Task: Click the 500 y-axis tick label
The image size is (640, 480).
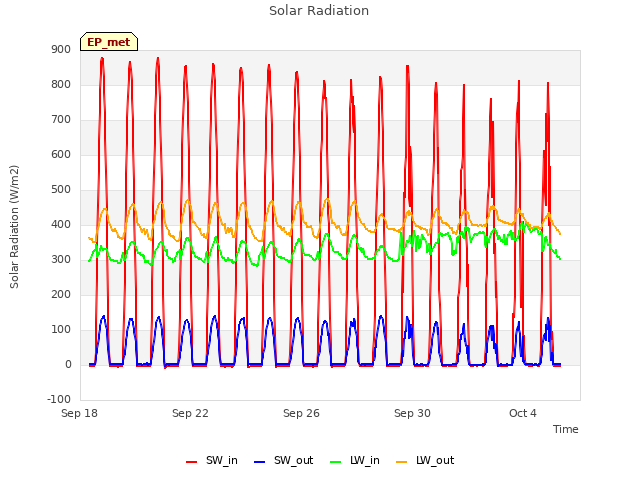Action: (61, 189)
